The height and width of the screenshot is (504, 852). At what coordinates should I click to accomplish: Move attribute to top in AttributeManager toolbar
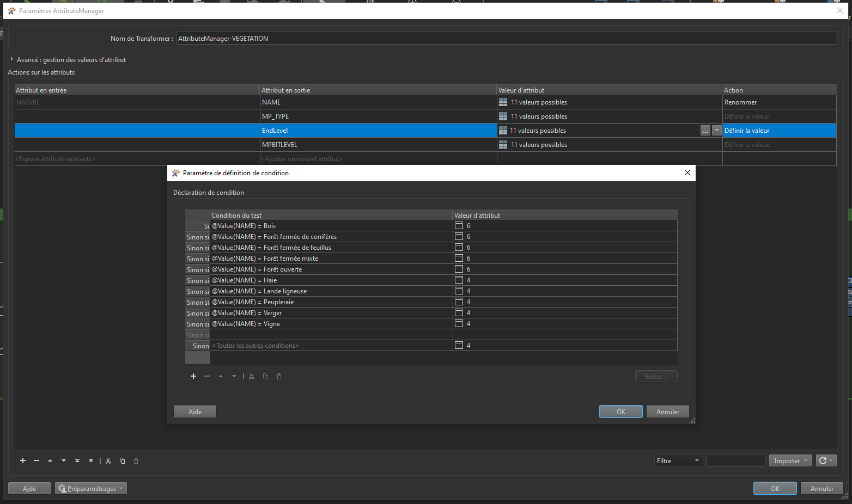(x=77, y=460)
